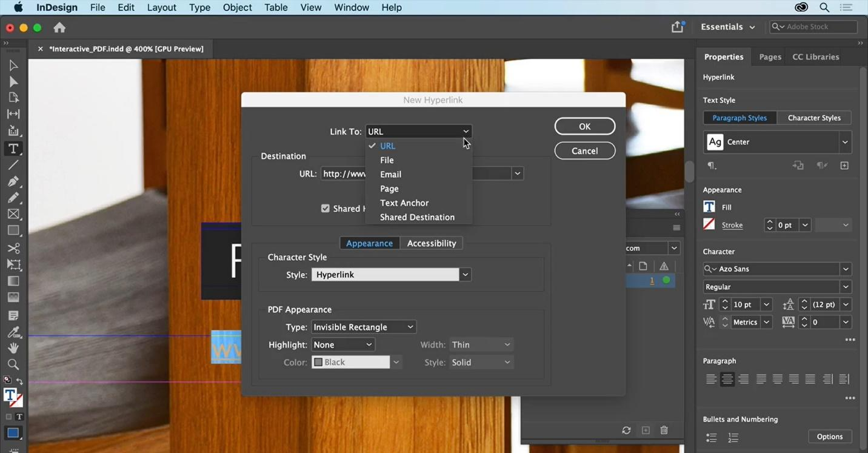Activate the Zoom tool
This screenshot has width=868, height=453.
pyautogui.click(x=13, y=364)
